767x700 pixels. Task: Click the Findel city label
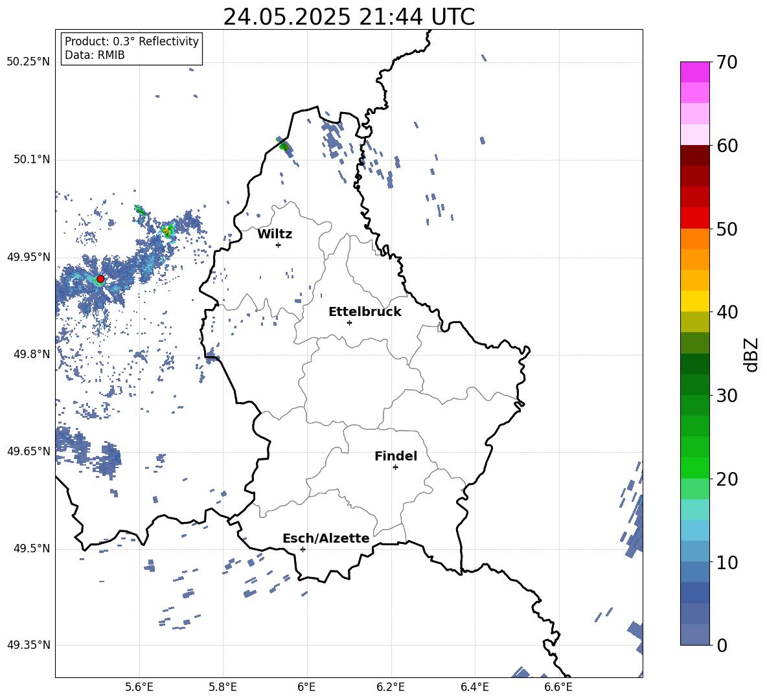(x=396, y=457)
